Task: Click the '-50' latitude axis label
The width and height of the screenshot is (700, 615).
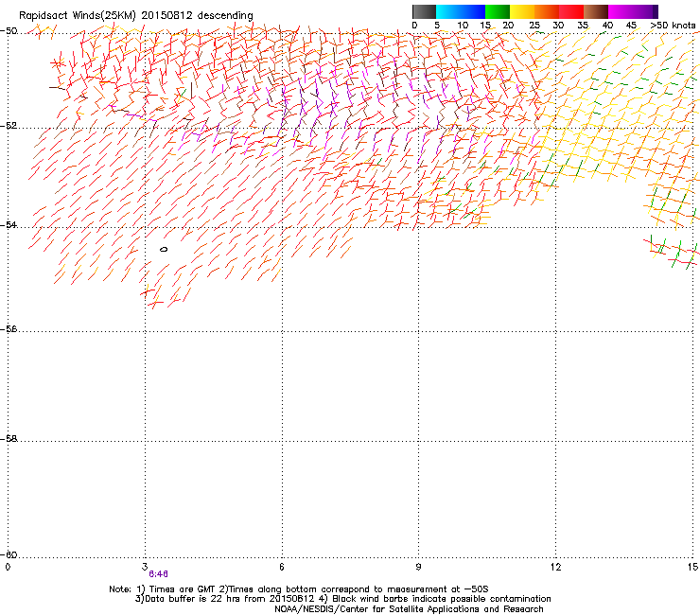Action: pyautogui.click(x=9, y=31)
